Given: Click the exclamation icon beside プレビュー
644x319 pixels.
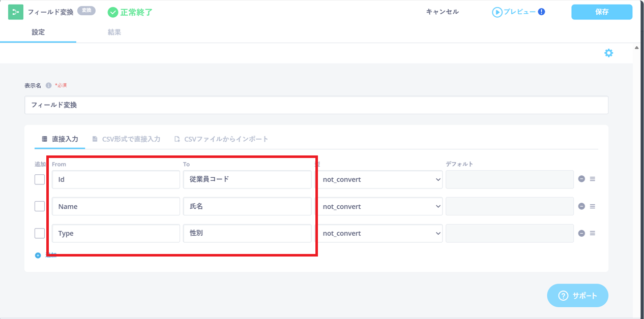Looking at the screenshot, I should click(541, 12).
